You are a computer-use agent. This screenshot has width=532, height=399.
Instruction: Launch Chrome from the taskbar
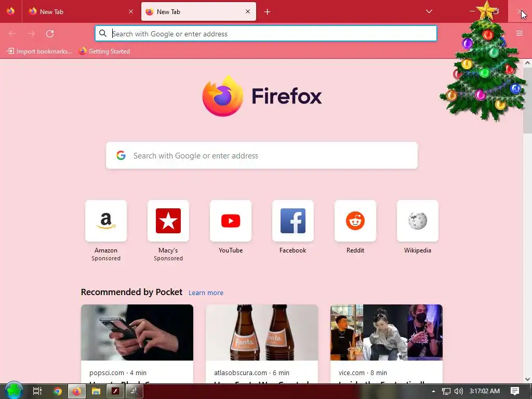(x=58, y=391)
